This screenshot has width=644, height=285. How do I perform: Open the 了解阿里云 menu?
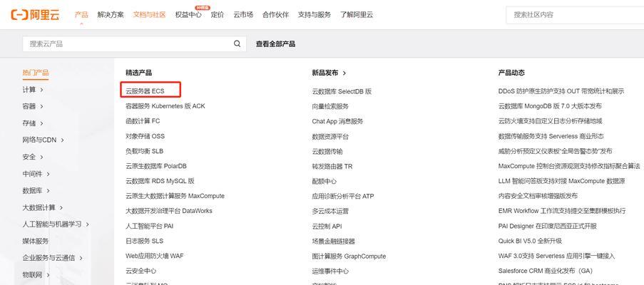tap(357, 15)
